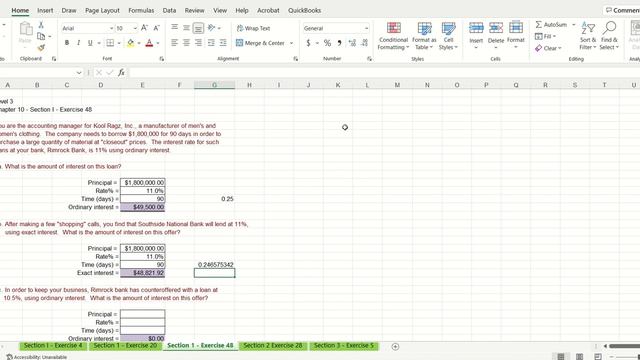Viewport: 640px width, 360px height.
Task: Click AutoSum
Action: [551, 24]
